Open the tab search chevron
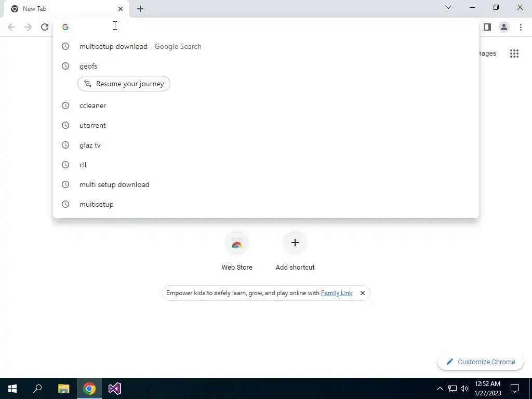The width and height of the screenshot is (532, 399). click(x=448, y=7)
